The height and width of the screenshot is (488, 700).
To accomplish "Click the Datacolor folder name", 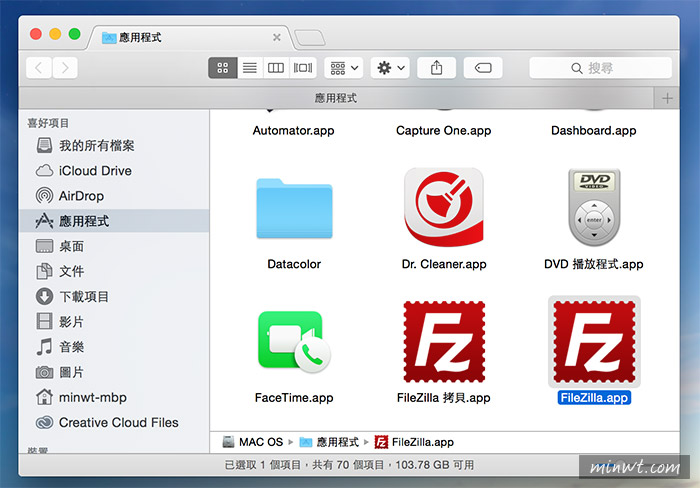I will pos(294,264).
